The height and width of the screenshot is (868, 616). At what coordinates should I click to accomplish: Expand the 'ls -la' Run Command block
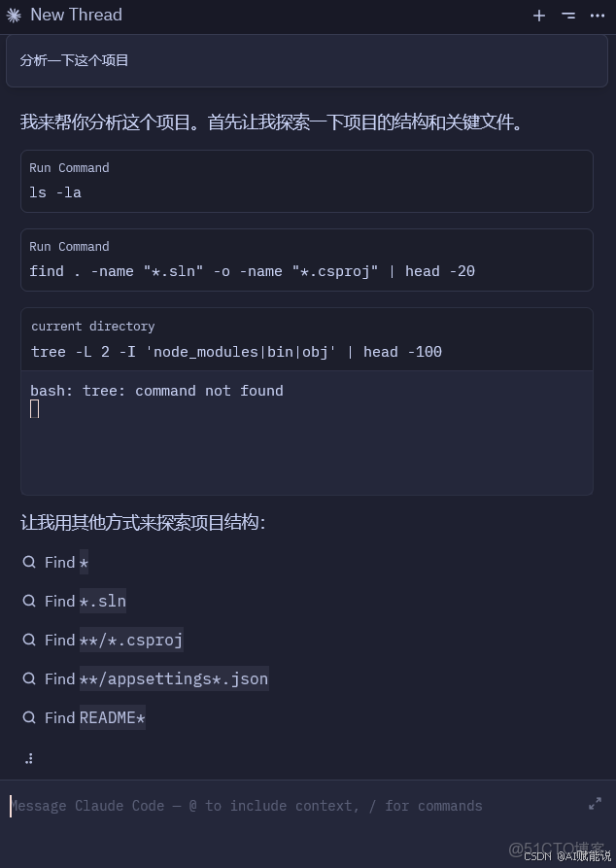[306, 181]
